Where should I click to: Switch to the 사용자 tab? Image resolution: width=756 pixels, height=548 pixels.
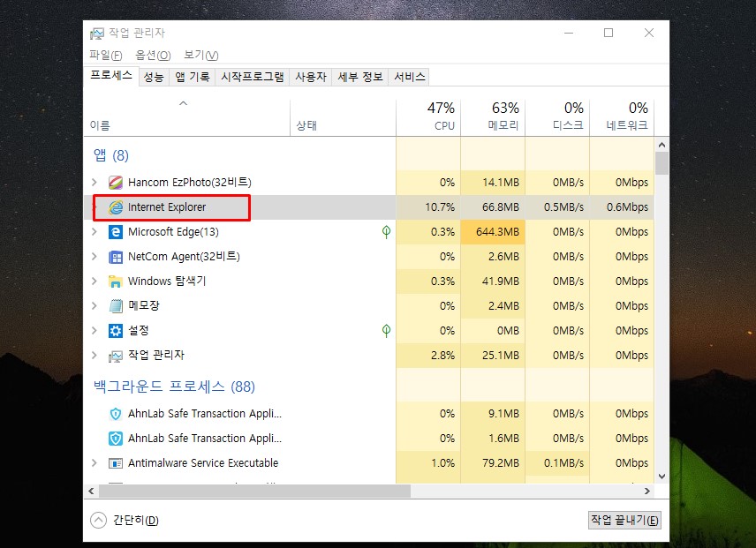311,77
